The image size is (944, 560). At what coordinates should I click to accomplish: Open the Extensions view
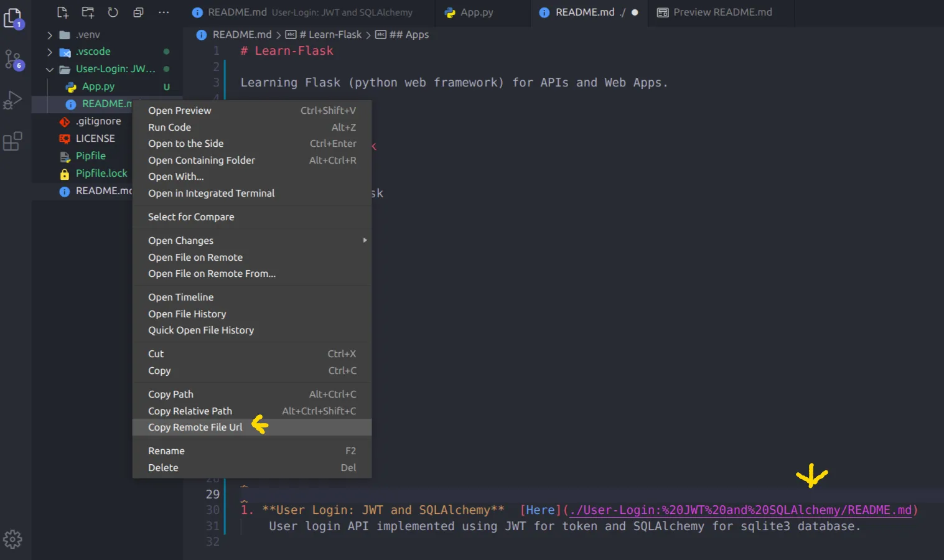pyautogui.click(x=12, y=141)
